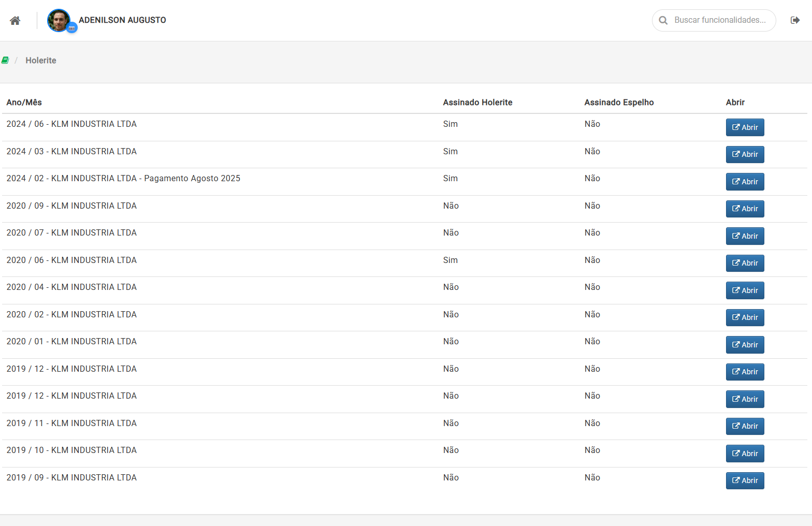Screen dimensions: 812x526
Task: Open the 2020 / 04 payslip
Action: tap(745, 290)
